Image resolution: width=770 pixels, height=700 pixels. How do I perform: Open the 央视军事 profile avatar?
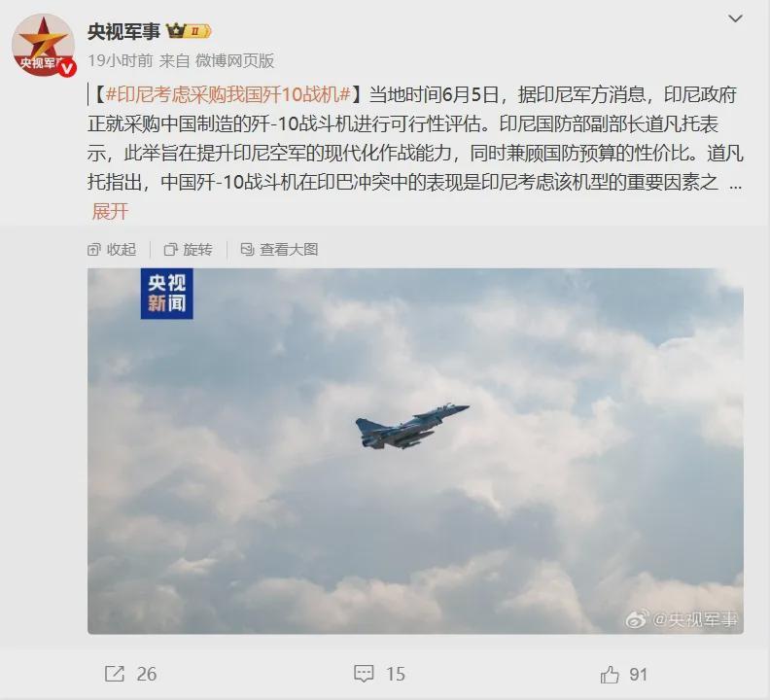click(43, 45)
